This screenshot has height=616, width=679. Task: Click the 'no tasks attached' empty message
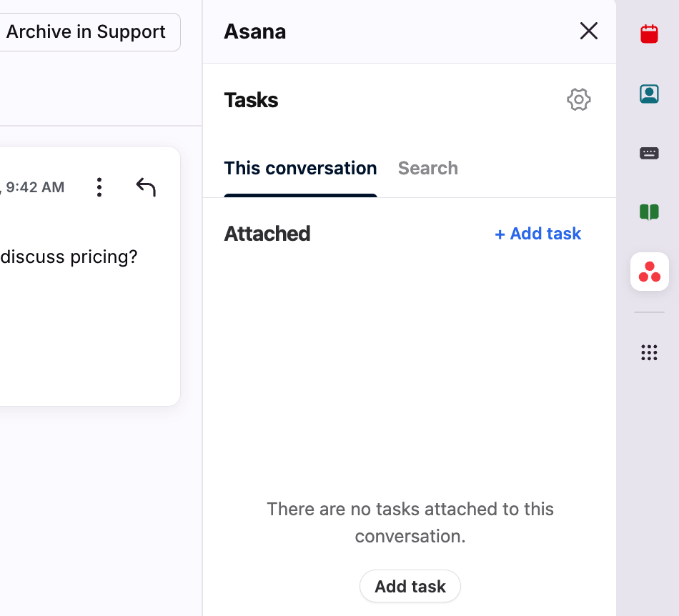(x=410, y=522)
